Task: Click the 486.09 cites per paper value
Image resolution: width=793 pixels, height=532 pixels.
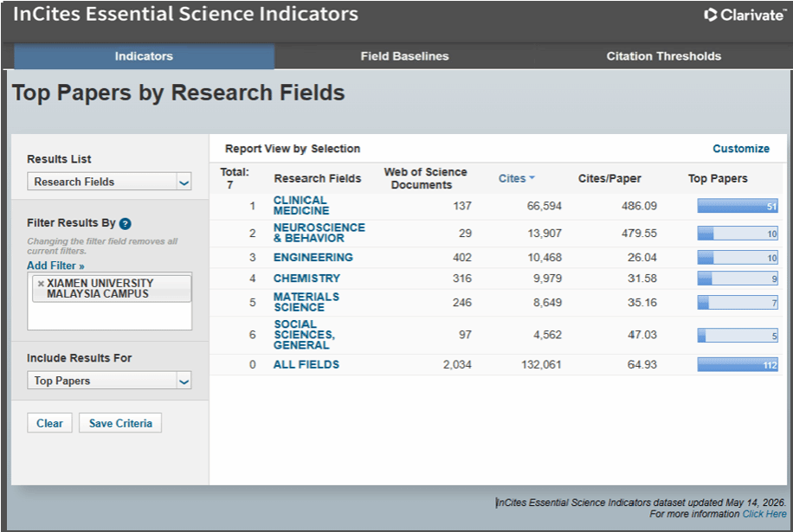Action: click(639, 206)
